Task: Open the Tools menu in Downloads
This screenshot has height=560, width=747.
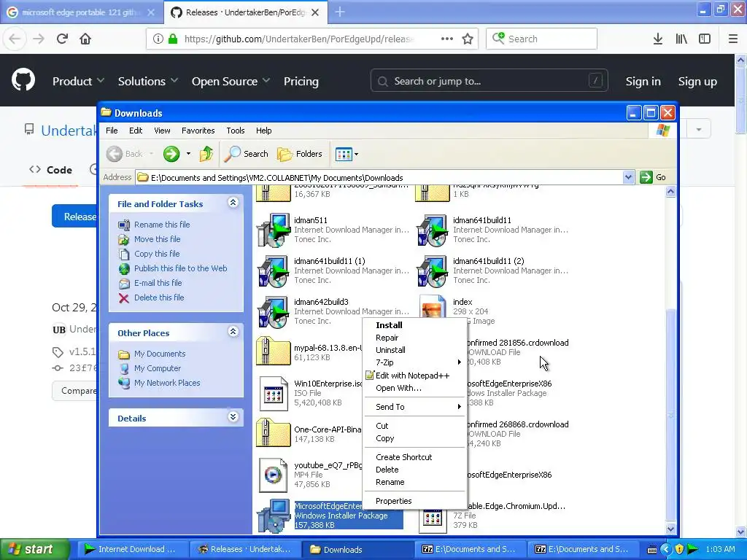Action: (236, 131)
